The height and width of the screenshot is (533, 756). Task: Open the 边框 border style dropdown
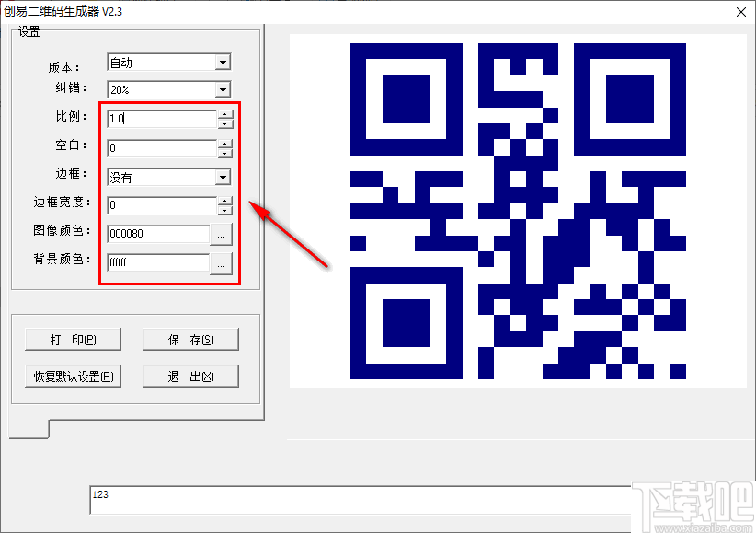(223, 177)
